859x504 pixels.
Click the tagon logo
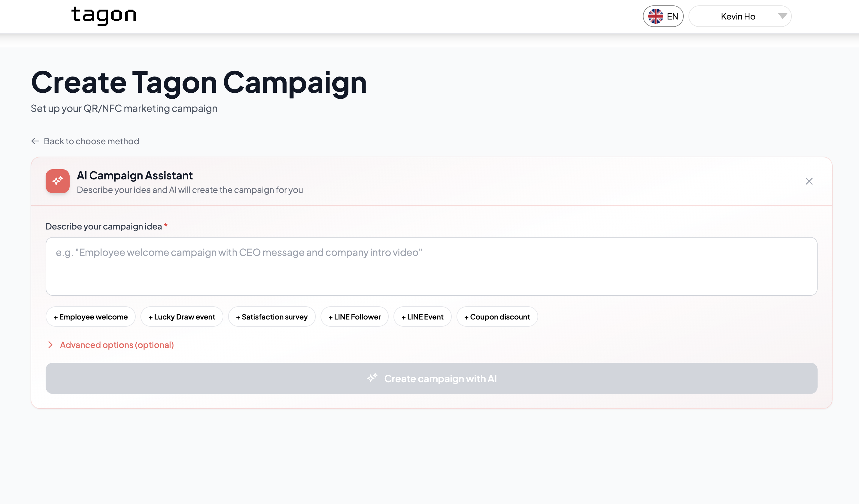(104, 16)
